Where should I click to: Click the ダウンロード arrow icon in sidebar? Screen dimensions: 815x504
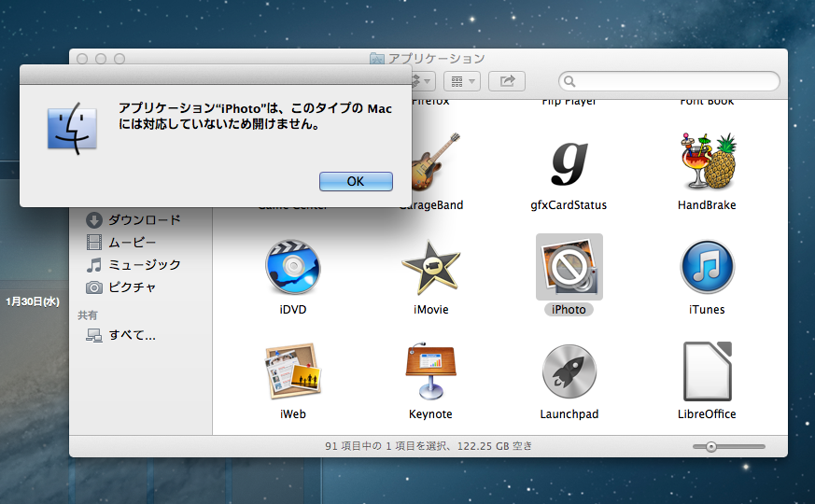(94, 220)
